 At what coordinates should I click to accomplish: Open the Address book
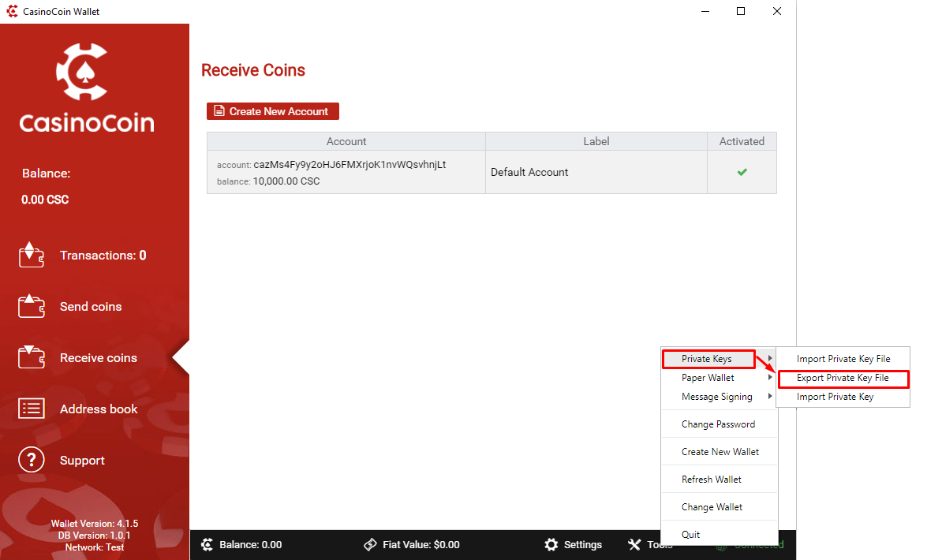point(98,409)
